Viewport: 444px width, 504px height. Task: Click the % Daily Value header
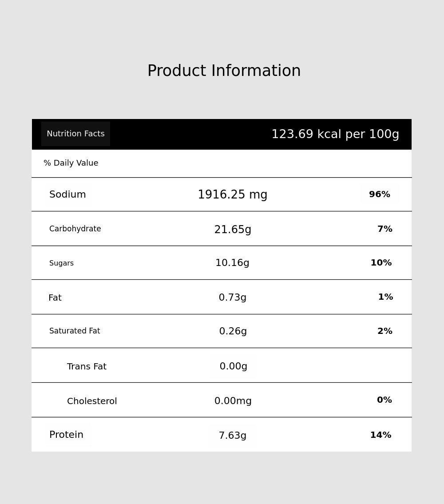pos(71,163)
